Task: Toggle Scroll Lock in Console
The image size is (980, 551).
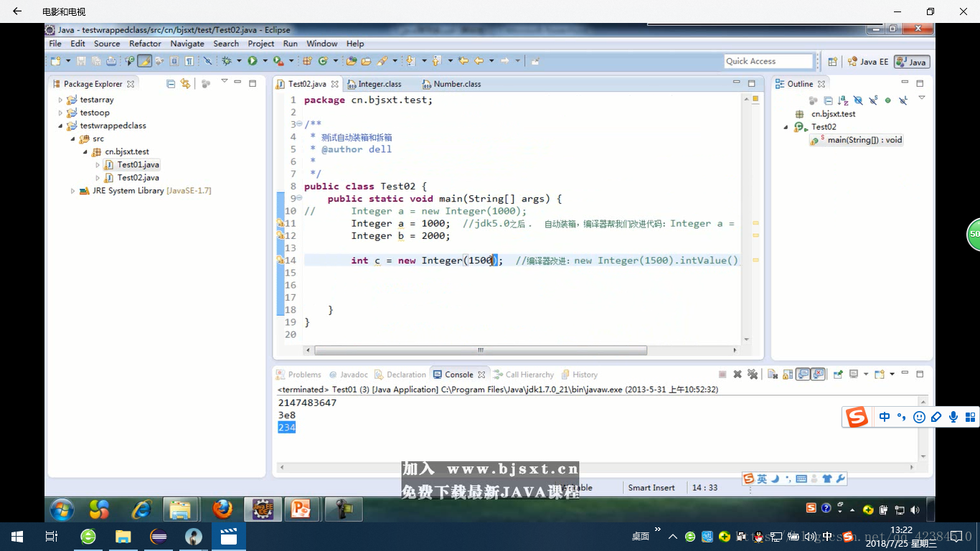Action: click(x=788, y=374)
